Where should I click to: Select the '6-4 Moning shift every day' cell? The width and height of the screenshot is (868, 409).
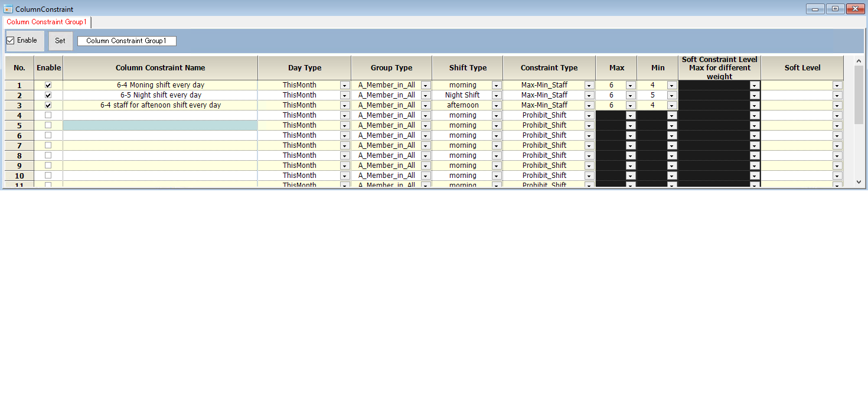161,85
